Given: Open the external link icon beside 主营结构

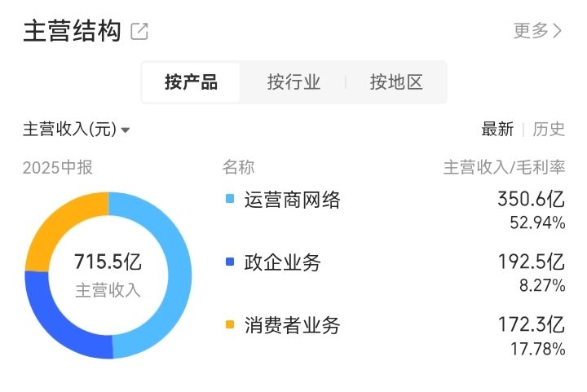Looking at the screenshot, I should 139,32.
